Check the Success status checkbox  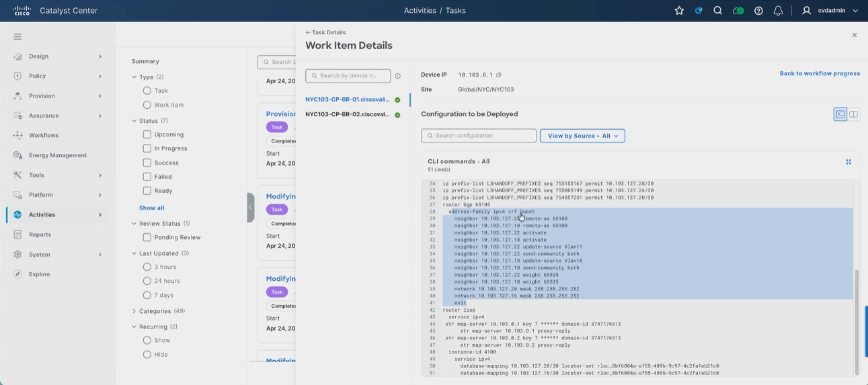pyautogui.click(x=147, y=163)
